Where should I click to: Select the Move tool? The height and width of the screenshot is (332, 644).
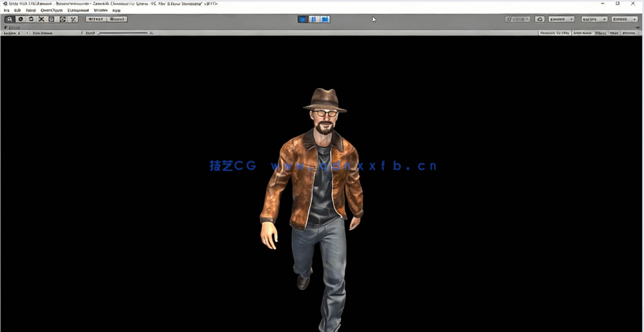pos(20,19)
